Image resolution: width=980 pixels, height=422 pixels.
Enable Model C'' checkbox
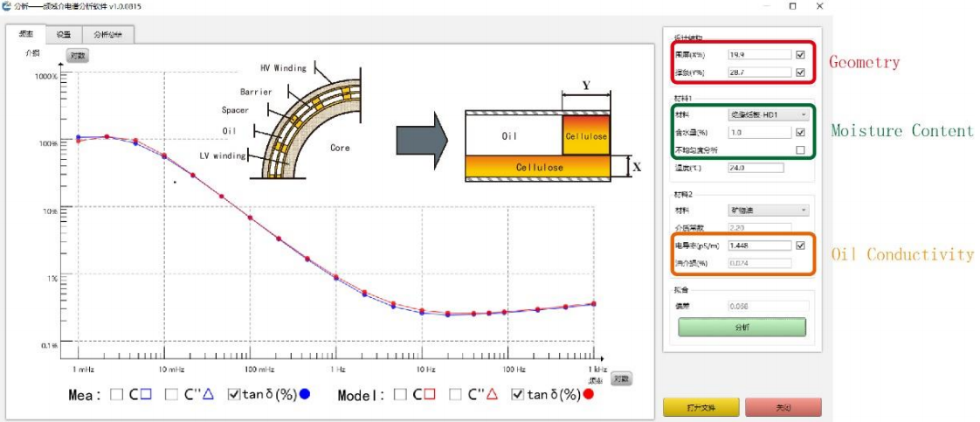tap(455, 395)
